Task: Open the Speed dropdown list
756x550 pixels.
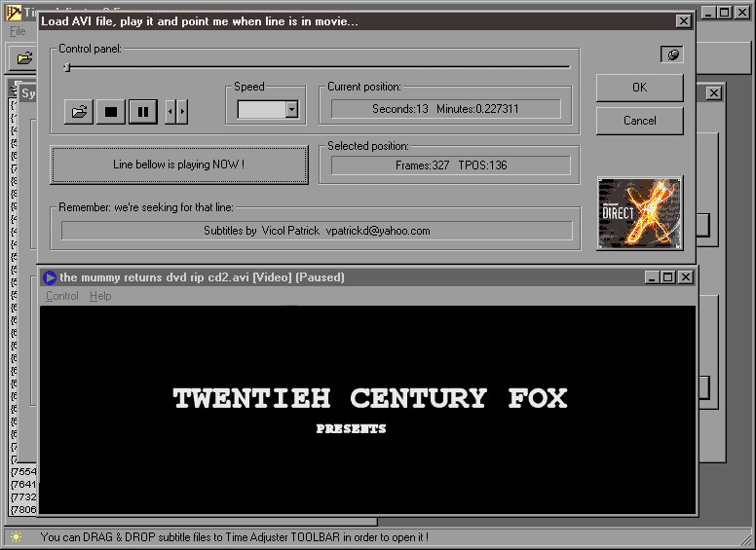Action: point(291,109)
